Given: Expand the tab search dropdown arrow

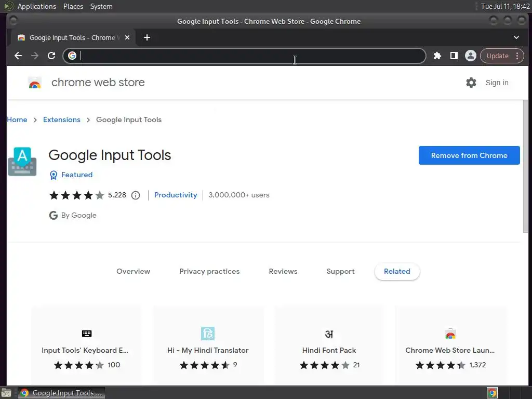Looking at the screenshot, I should tap(516, 37).
